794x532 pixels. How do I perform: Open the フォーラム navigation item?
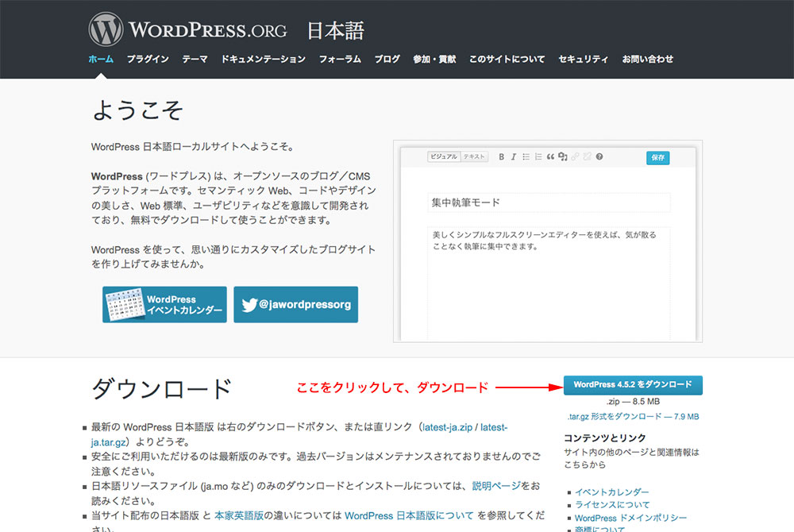click(340, 60)
